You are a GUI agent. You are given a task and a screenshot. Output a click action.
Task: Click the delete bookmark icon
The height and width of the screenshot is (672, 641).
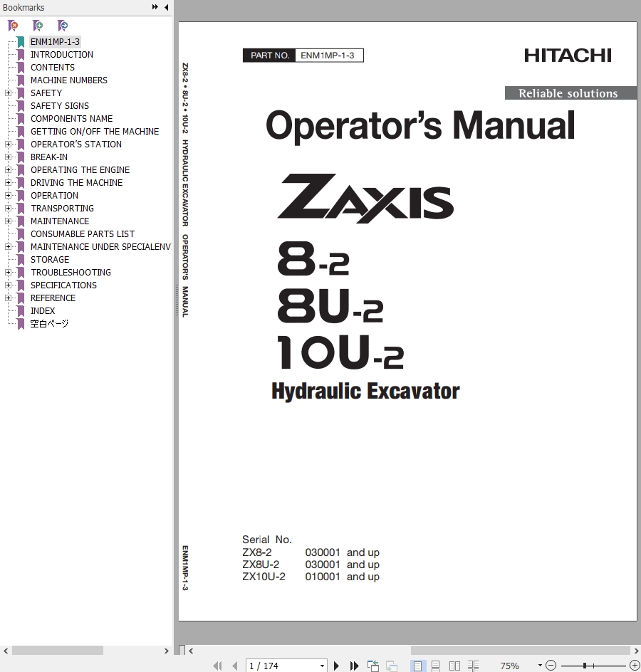click(13, 26)
